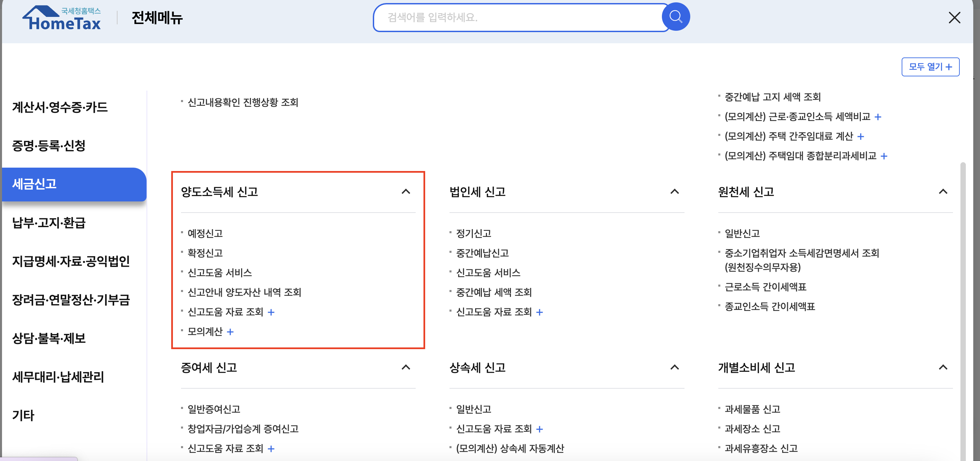Open 납부·고지·환급 sidebar menu
The height and width of the screenshot is (461, 980).
[x=49, y=223]
